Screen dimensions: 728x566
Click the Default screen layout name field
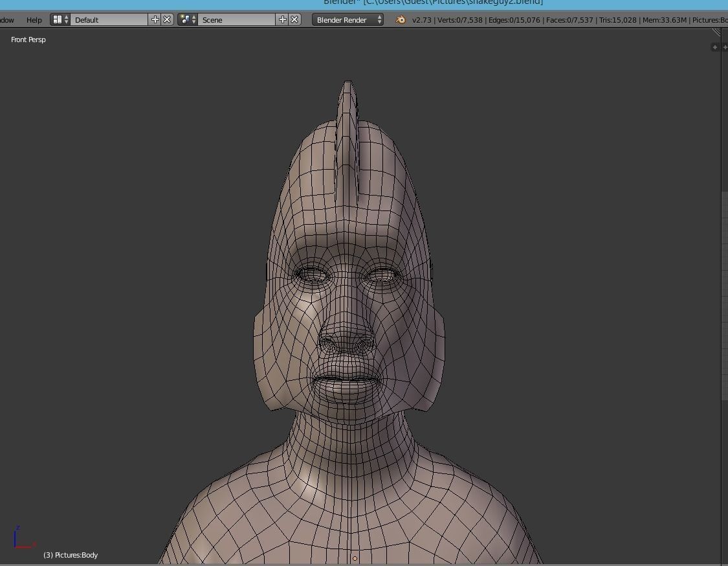click(x=109, y=19)
